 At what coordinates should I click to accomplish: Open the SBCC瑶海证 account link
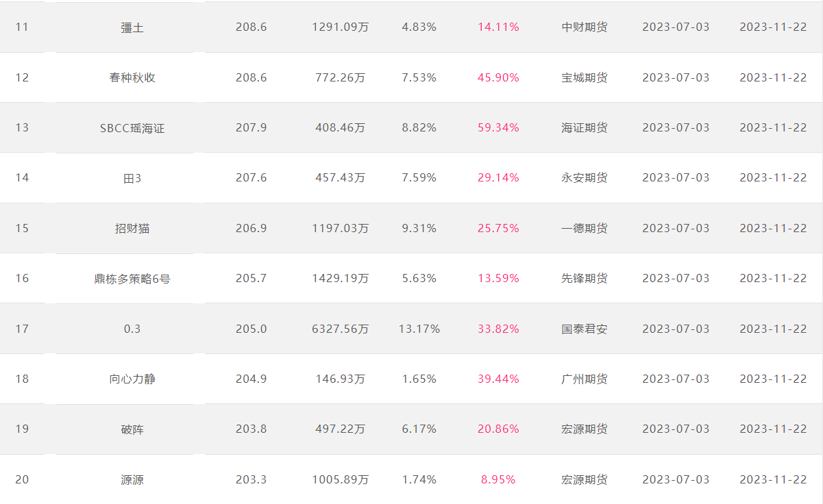click(132, 127)
